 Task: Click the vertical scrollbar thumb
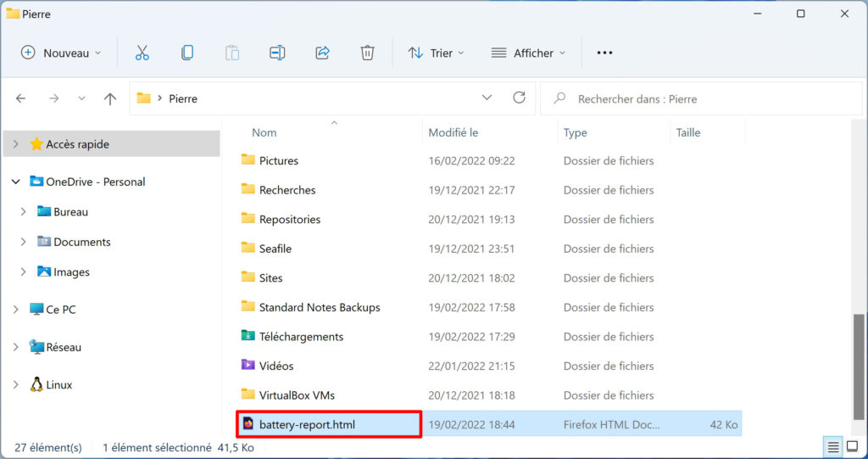pos(859,367)
